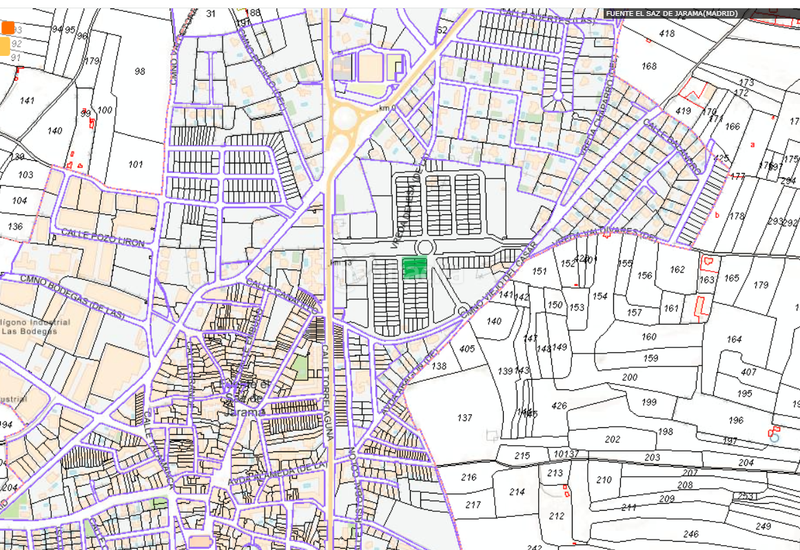Click the dark orange square marker

(6, 29)
